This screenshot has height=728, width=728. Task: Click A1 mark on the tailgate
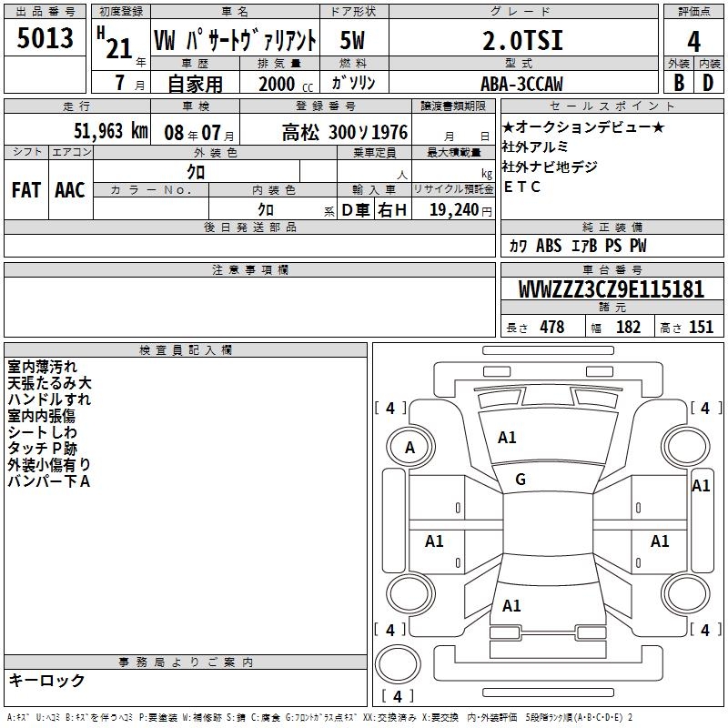(511, 606)
